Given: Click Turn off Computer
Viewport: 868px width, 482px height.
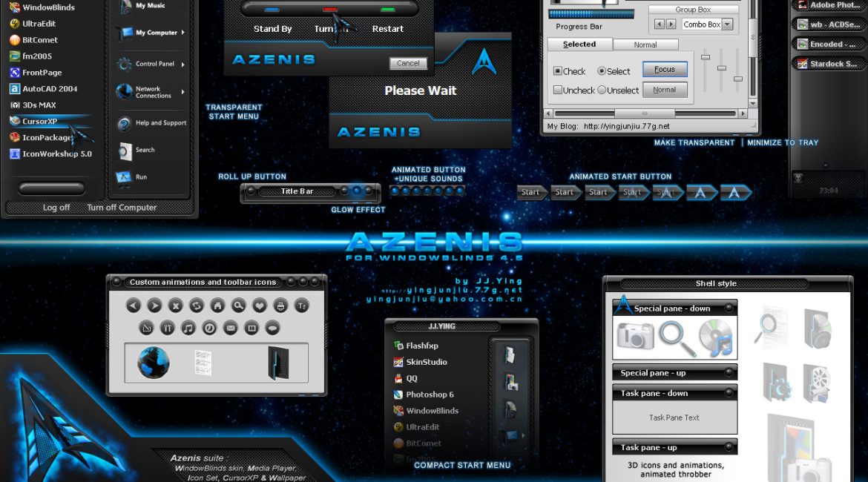Looking at the screenshot, I should 122,208.
